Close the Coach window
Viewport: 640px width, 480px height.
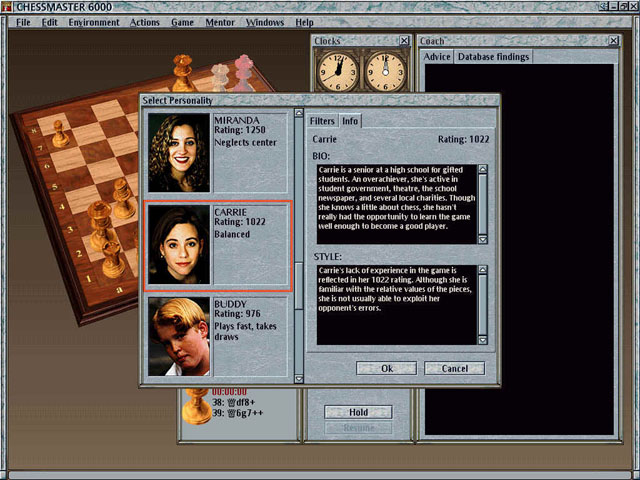613,41
